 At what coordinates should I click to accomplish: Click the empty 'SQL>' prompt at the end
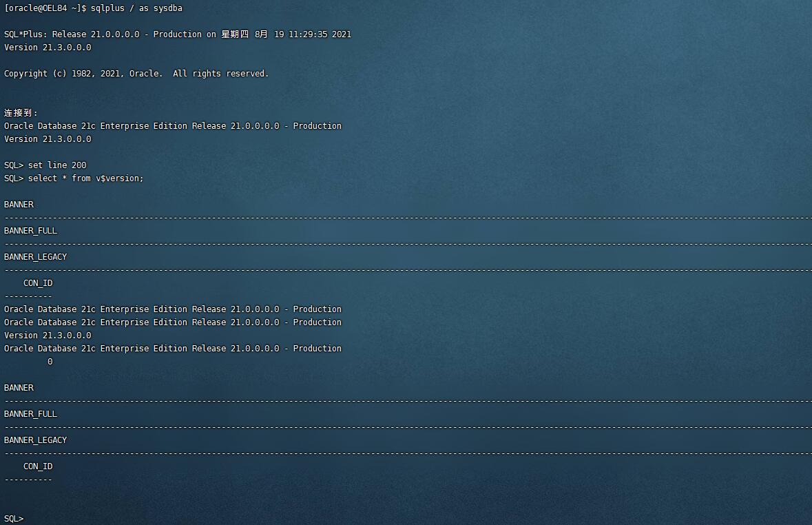(x=14, y=519)
